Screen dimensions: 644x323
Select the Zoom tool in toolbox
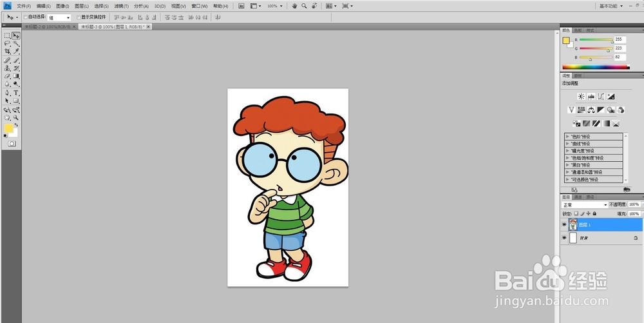[16, 117]
